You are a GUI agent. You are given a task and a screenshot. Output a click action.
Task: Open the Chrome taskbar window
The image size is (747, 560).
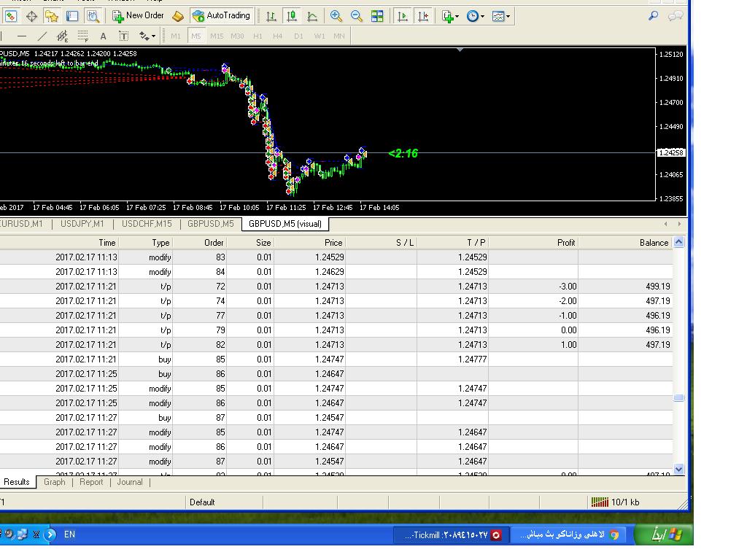[x=570, y=534]
